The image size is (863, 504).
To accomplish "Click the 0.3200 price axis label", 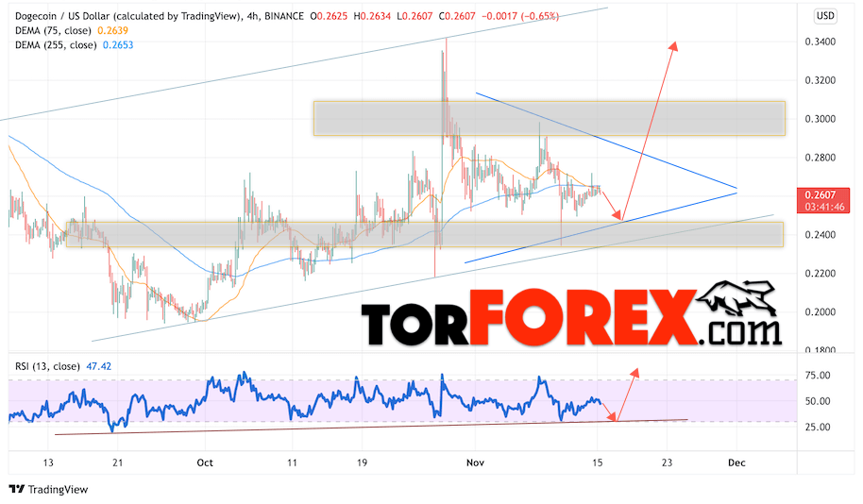I will point(821,80).
